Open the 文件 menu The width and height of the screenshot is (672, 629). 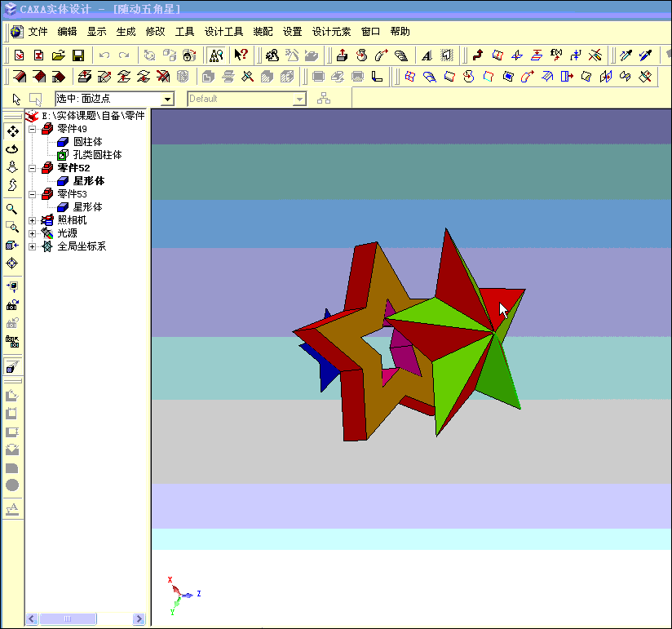[x=38, y=32]
